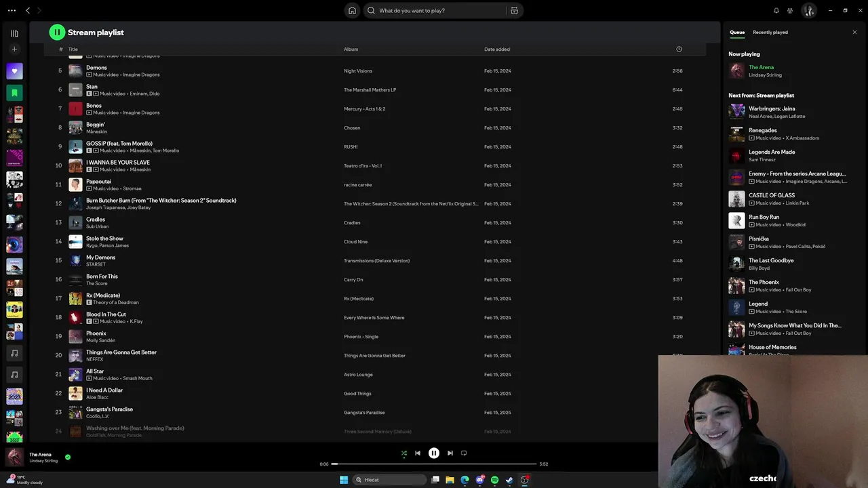Seek using the playback progress bar
The width and height of the screenshot is (868, 488).
(434, 464)
